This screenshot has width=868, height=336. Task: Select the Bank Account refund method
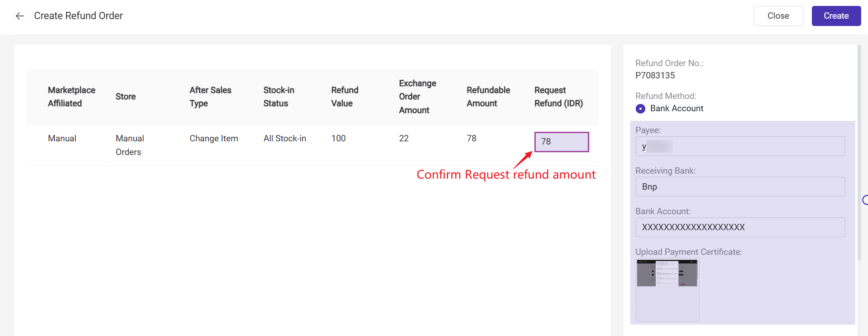[640, 109]
